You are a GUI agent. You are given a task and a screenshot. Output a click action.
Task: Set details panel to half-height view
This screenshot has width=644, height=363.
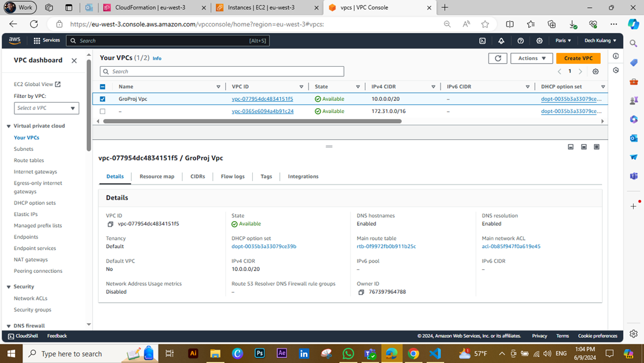pos(583,147)
